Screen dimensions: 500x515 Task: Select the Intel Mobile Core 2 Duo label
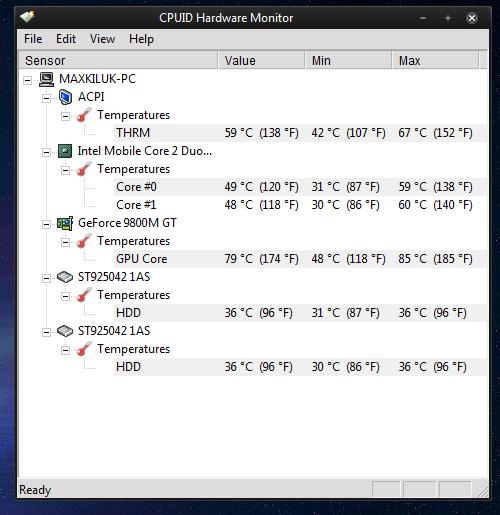(x=145, y=151)
